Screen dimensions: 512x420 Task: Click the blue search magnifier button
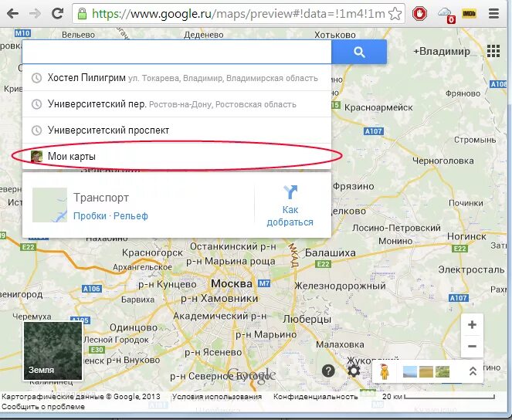point(359,52)
